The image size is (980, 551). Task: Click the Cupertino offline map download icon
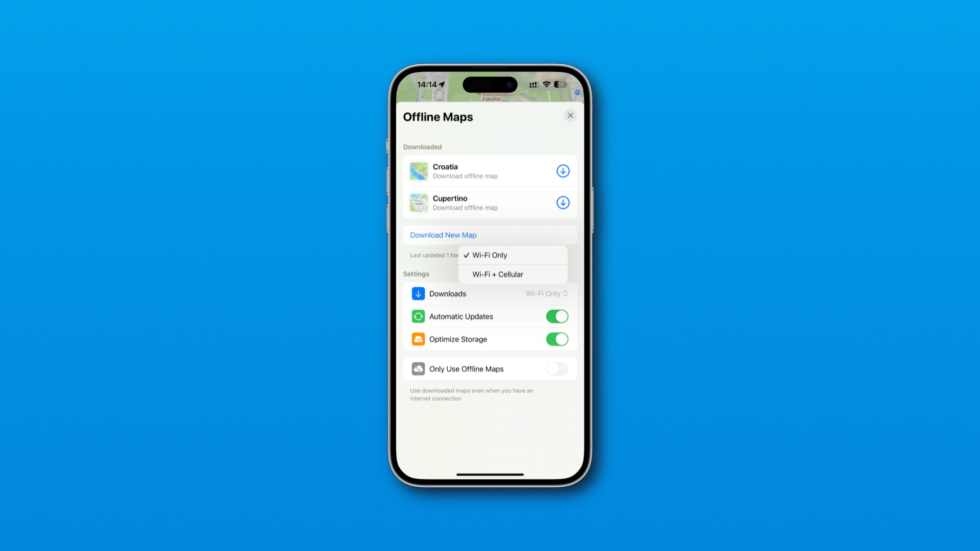coord(562,202)
